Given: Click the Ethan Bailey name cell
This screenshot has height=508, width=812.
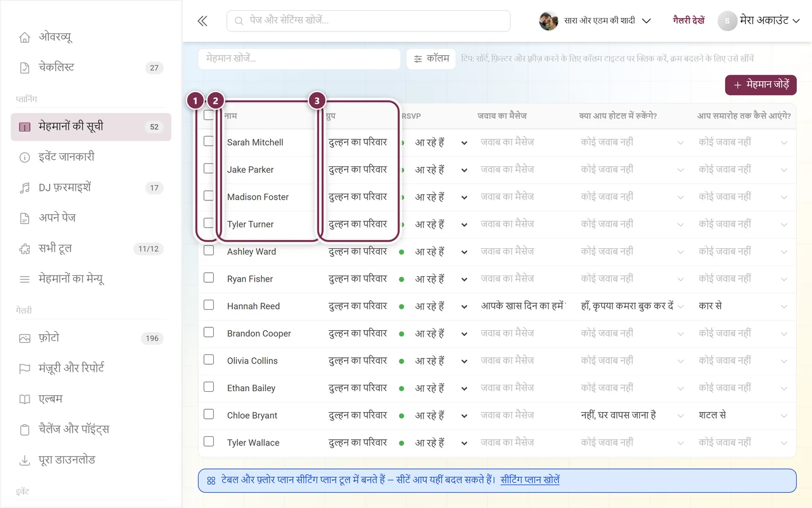Looking at the screenshot, I should tap(251, 388).
